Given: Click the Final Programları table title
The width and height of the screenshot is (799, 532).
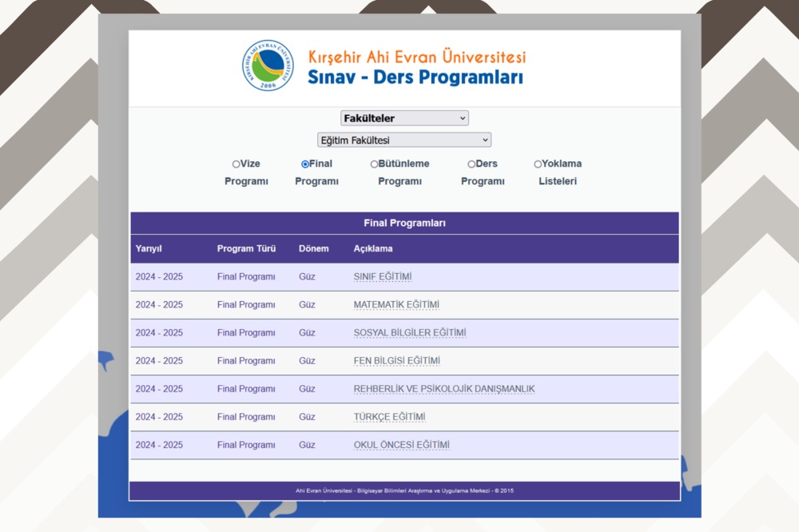Looking at the screenshot, I should coord(404,223).
